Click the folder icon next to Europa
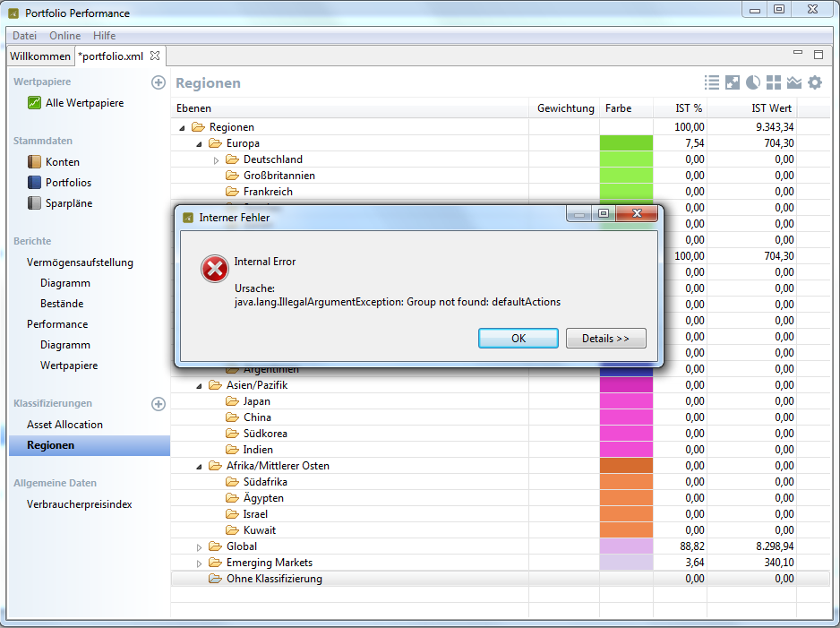840x628 pixels. pos(215,143)
